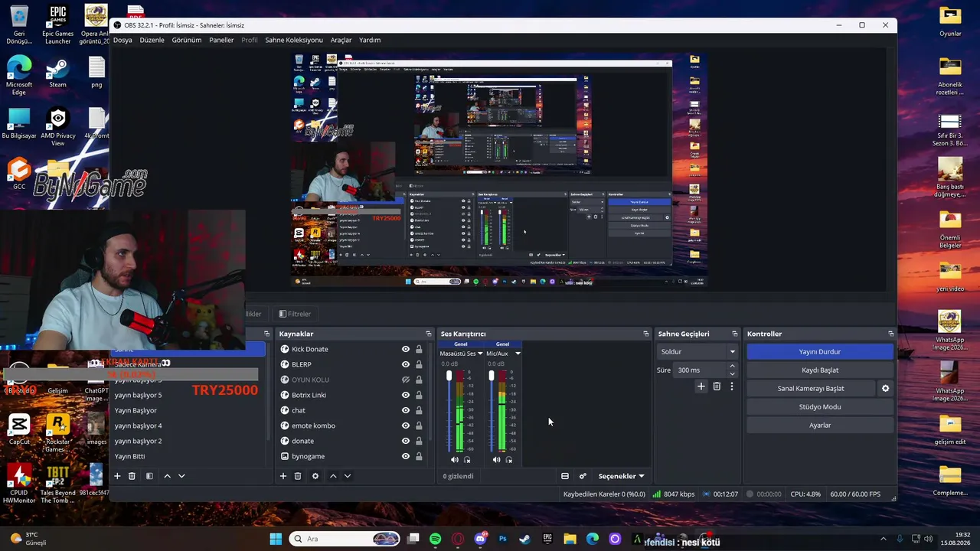Move scene down in scenes list
The width and height of the screenshot is (980, 551).
coord(181,476)
